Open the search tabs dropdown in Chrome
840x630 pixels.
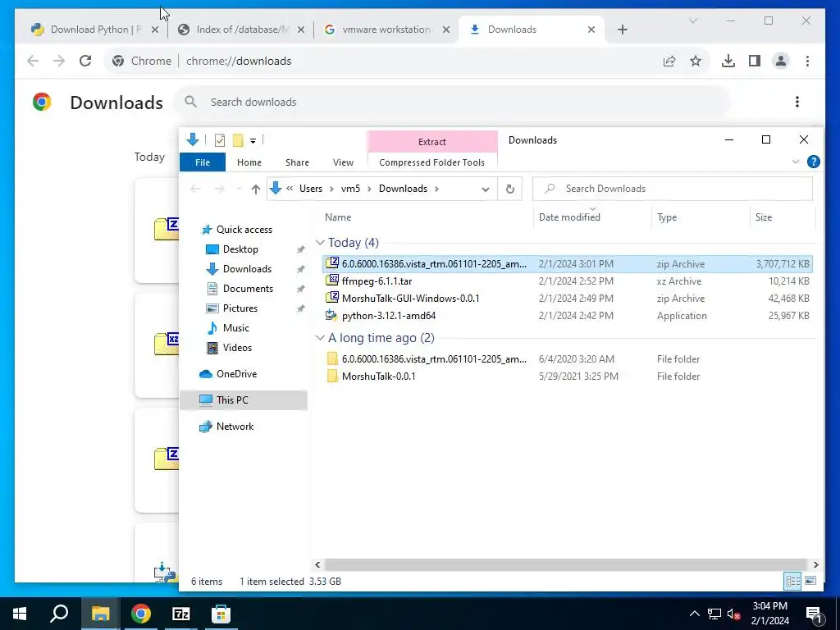[693, 21]
